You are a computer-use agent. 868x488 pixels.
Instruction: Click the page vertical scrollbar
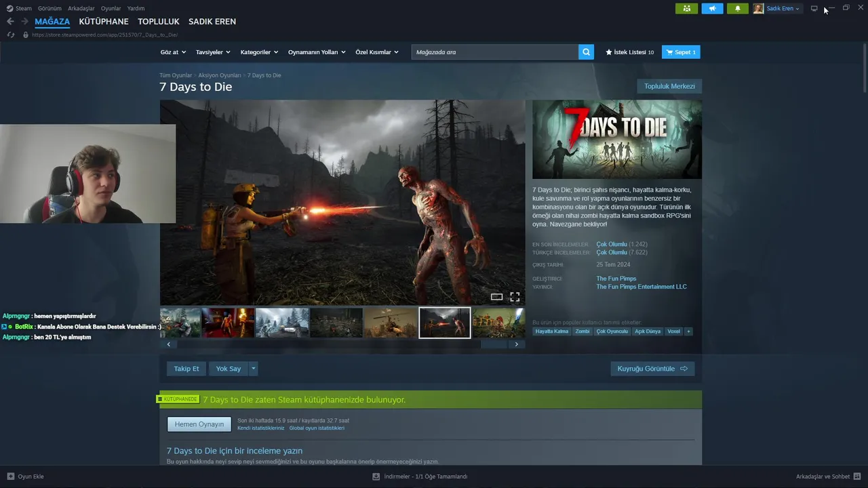[864, 68]
